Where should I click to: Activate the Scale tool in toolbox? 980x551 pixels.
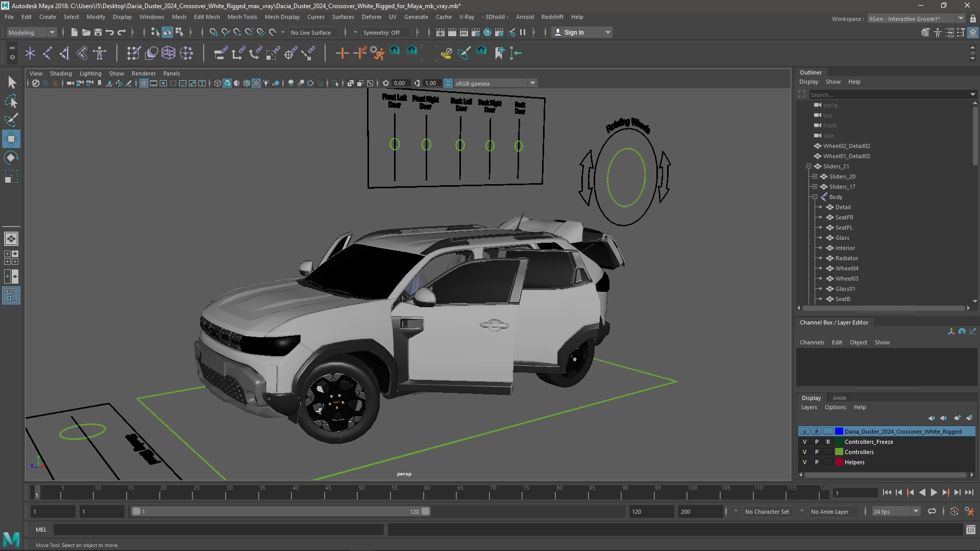(11, 177)
